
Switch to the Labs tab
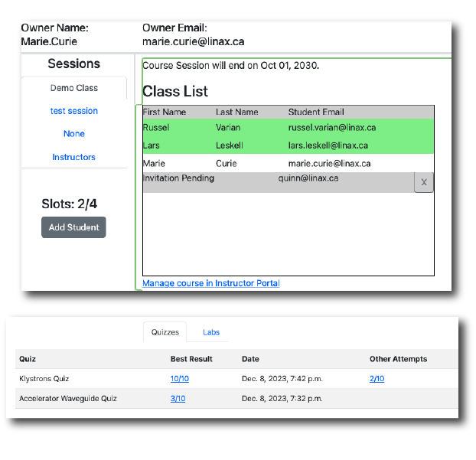pos(211,332)
